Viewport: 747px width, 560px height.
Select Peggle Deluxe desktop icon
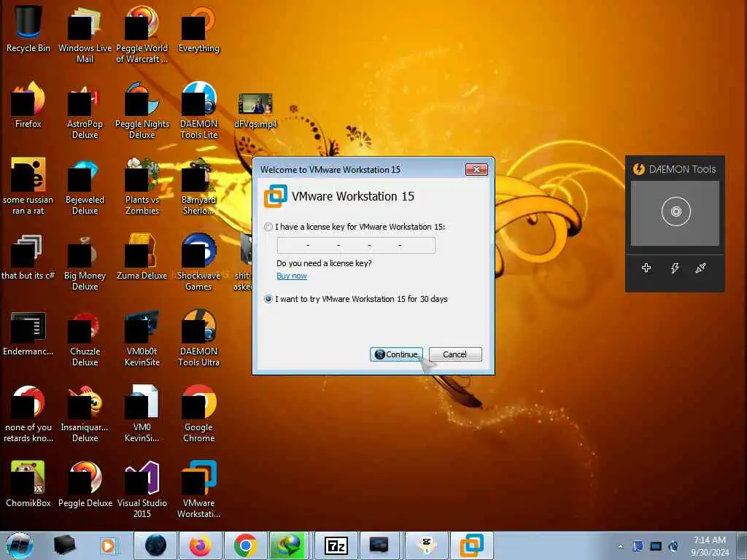(x=85, y=484)
